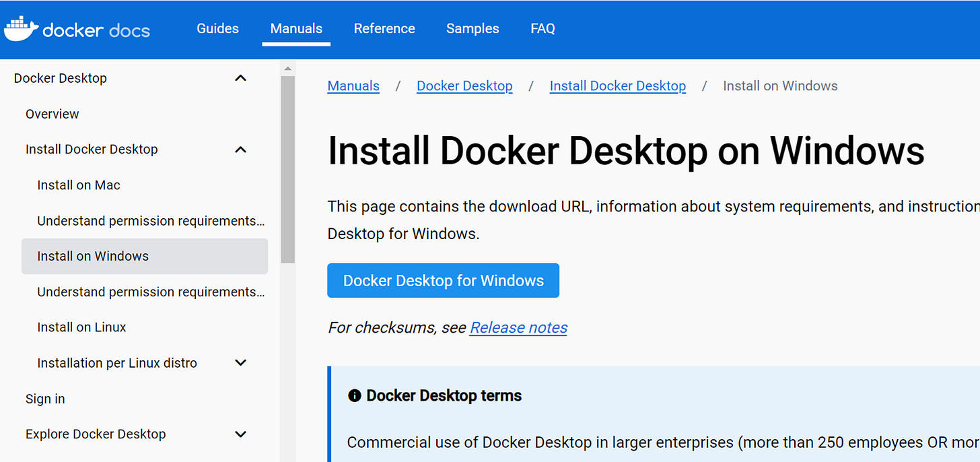Click the Docker Desktop terms heading text
The width and height of the screenshot is (980, 462).
444,395
